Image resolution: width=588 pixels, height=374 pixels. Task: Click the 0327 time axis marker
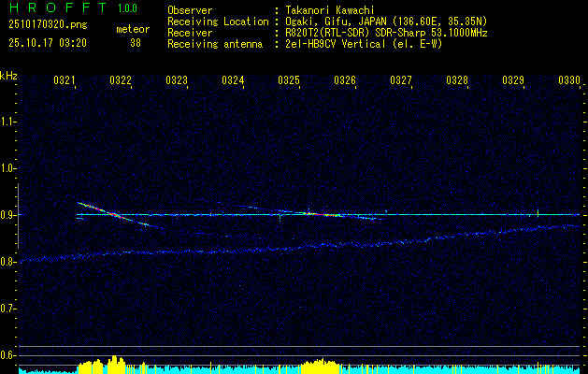pyautogui.click(x=401, y=79)
